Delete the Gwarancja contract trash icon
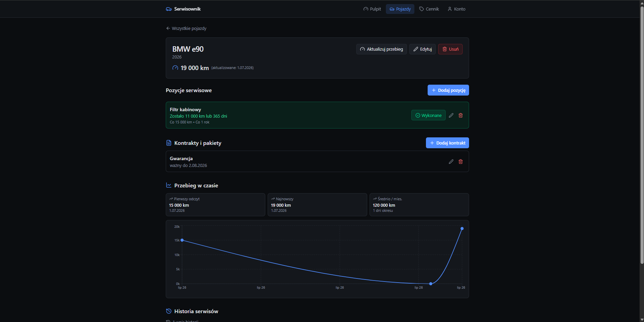Viewport: 644px width, 322px height. pos(461,162)
